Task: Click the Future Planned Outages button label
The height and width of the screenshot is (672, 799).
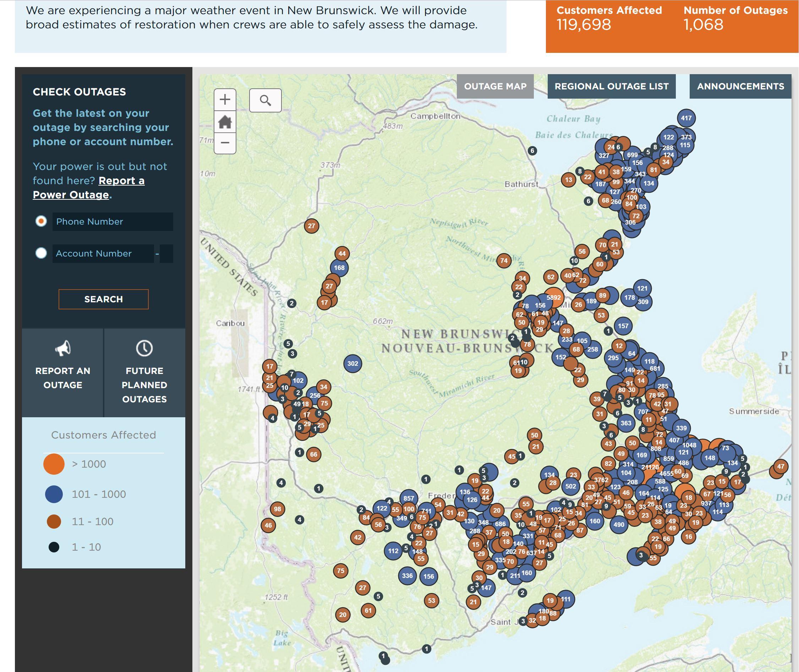Action: [144, 385]
